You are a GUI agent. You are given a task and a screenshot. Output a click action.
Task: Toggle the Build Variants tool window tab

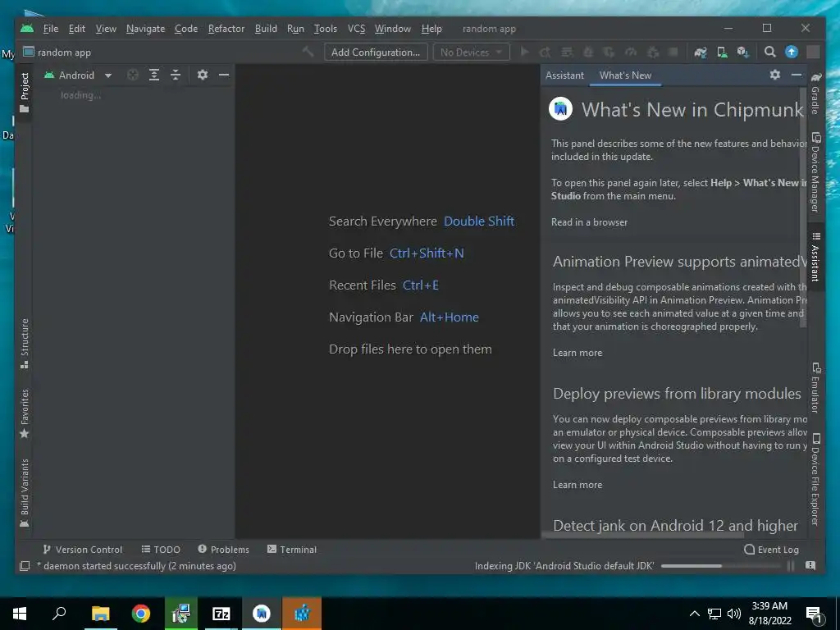pos(24,493)
